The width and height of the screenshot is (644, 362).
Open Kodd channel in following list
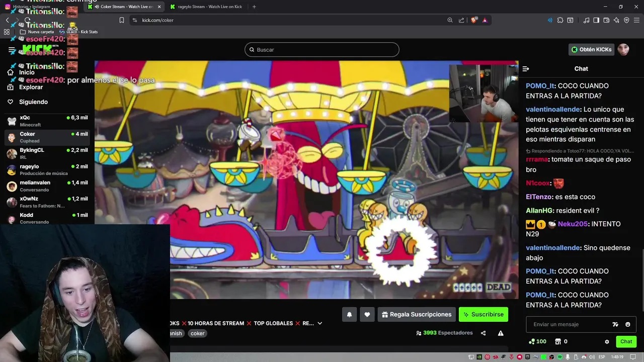47,218
